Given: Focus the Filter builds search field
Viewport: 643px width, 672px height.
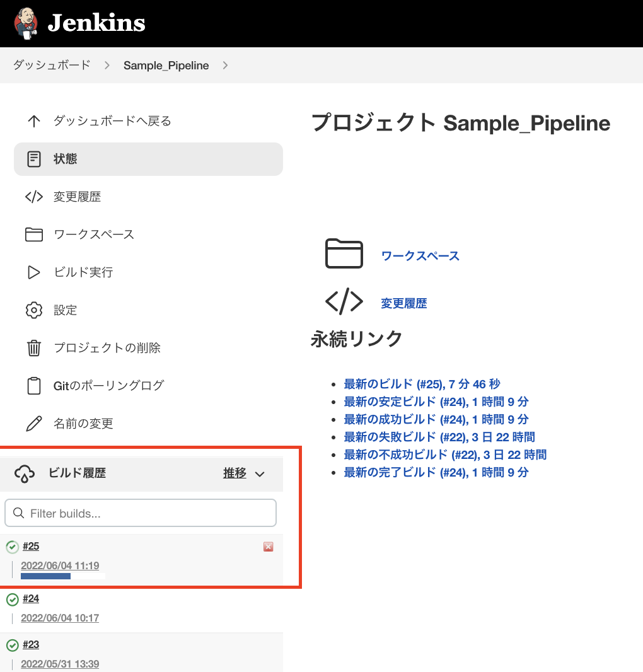Looking at the screenshot, I should click(141, 513).
